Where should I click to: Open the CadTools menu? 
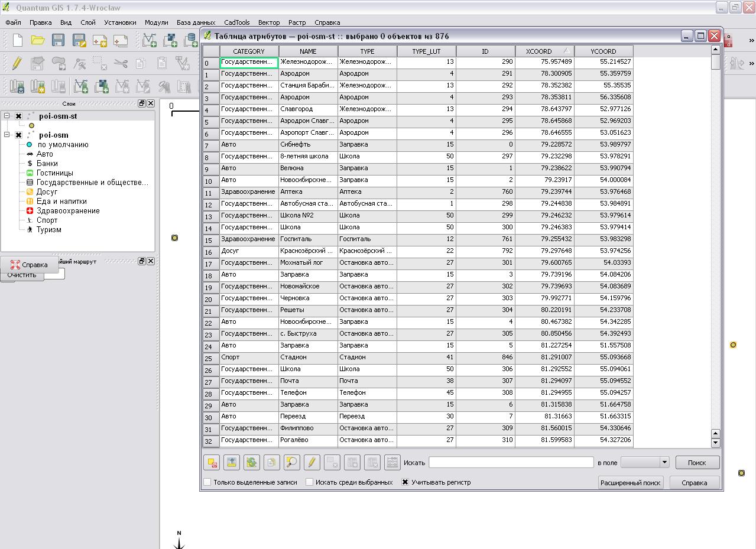236,22
